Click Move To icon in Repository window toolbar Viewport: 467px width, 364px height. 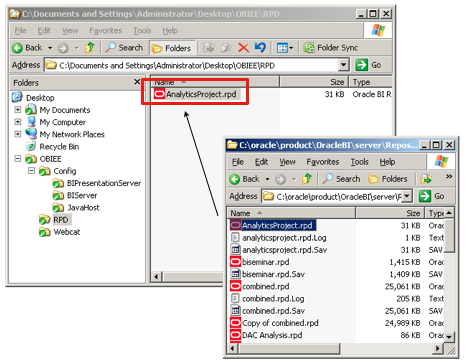pos(426,179)
